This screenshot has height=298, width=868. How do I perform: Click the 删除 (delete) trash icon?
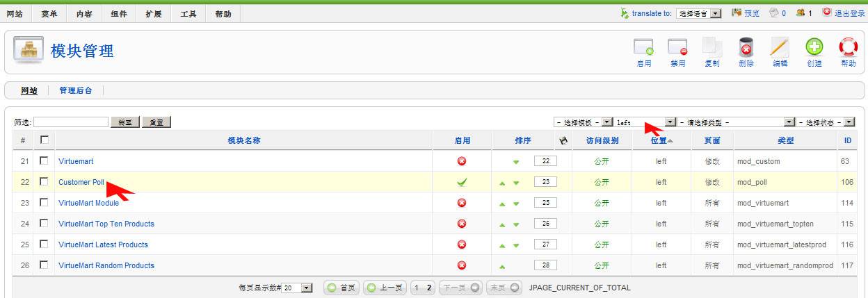click(x=746, y=47)
